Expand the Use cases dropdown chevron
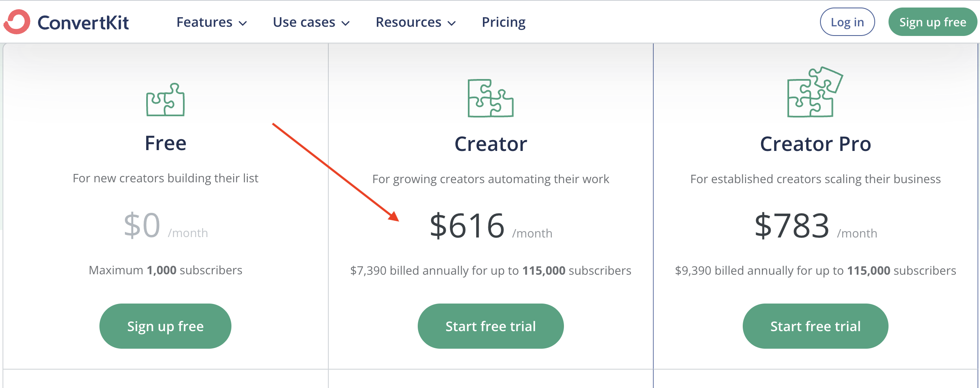980x388 pixels. [345, 23]
